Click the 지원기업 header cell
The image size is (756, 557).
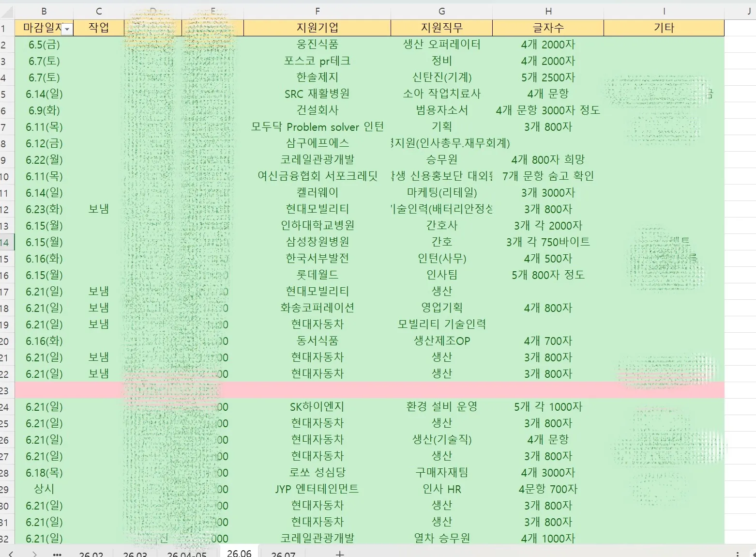[317, 28]
